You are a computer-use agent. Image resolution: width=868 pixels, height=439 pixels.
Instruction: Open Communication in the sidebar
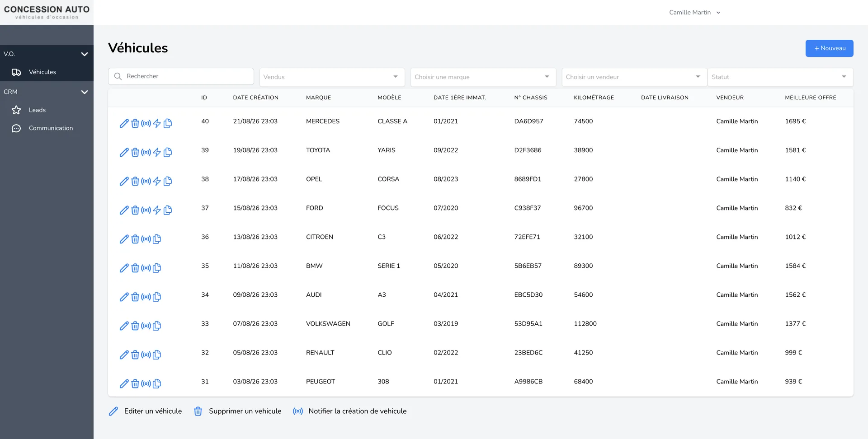tap(47, 128)
